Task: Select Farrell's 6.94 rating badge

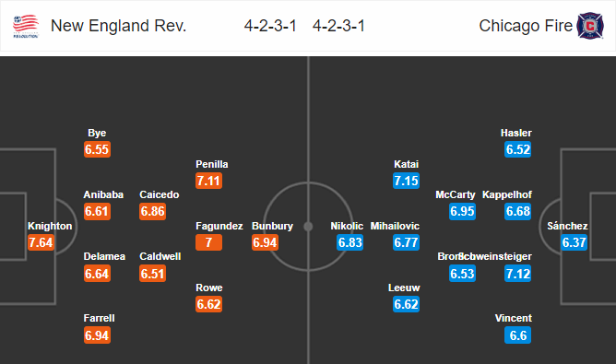Action: coord(97,335)
